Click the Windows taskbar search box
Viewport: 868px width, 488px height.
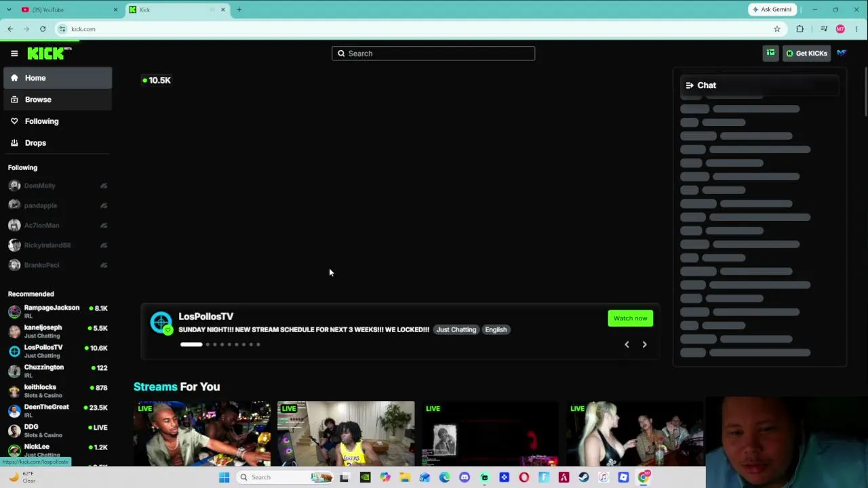pyautogui.click(x=285, y=477)
